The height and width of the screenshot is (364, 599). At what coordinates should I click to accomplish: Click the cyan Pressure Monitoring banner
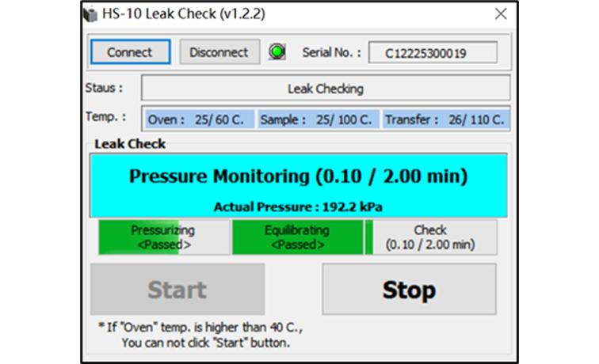tap(299, 185)
